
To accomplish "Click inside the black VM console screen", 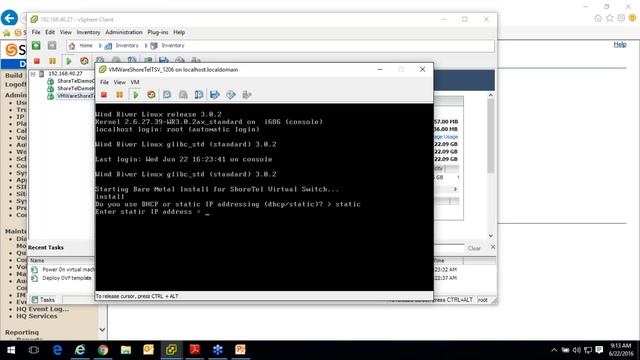I will (x=264, y=197).
